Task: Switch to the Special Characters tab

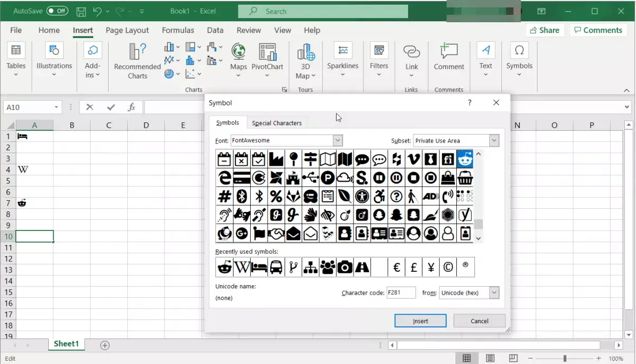Action: [x=277, y=123]
